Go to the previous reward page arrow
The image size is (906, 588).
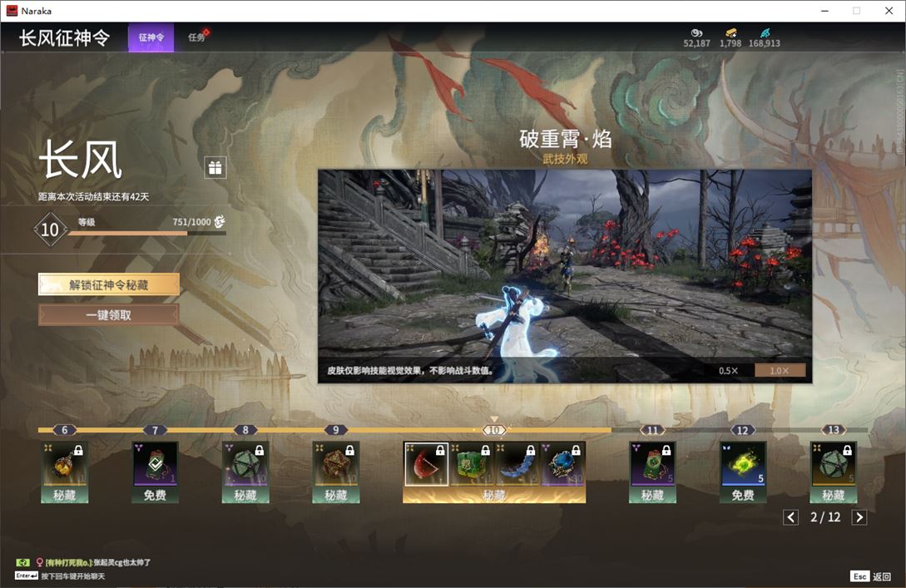[791, 517]
